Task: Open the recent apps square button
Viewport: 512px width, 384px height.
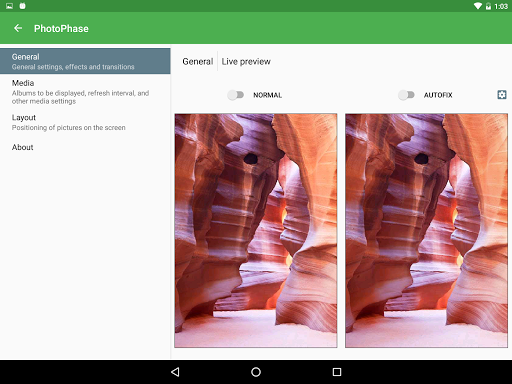Action: (337, 372)
